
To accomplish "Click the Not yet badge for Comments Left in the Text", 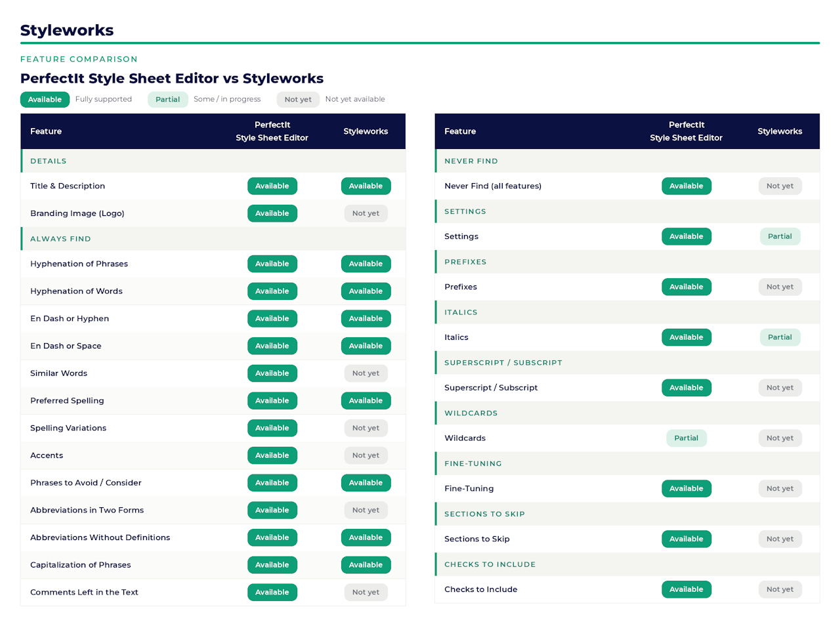I will point(366,593).
